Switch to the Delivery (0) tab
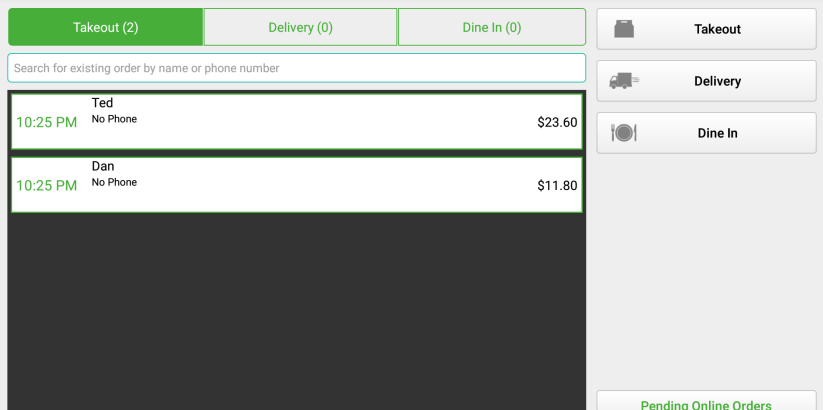 300,27
